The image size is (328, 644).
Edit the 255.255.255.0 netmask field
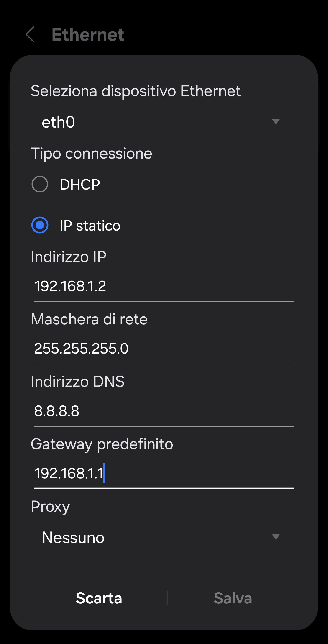pos(164,349)
